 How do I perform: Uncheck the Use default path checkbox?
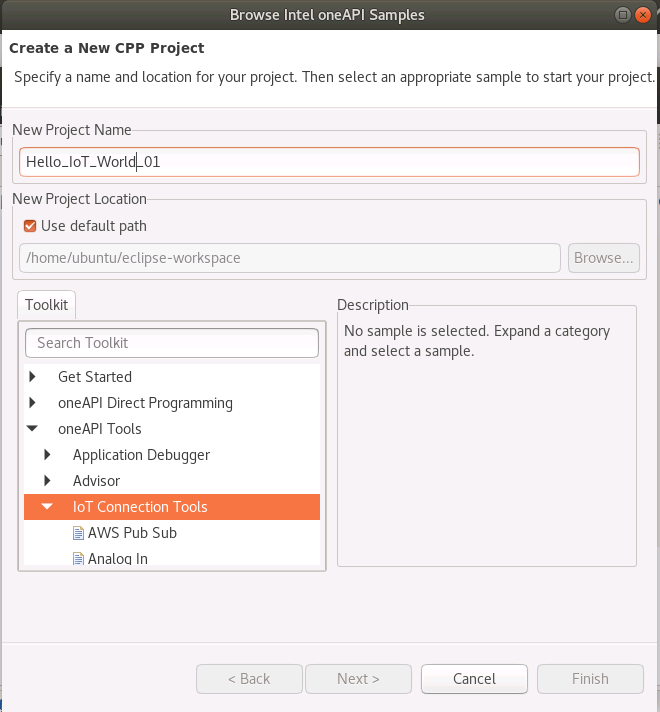click(x=30, y=226)
